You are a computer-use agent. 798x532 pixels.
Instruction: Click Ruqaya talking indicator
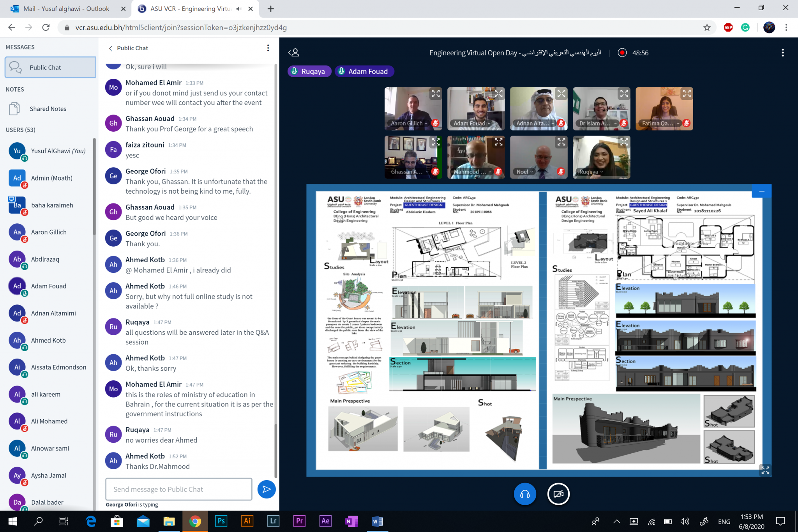[x=309, y=71]
